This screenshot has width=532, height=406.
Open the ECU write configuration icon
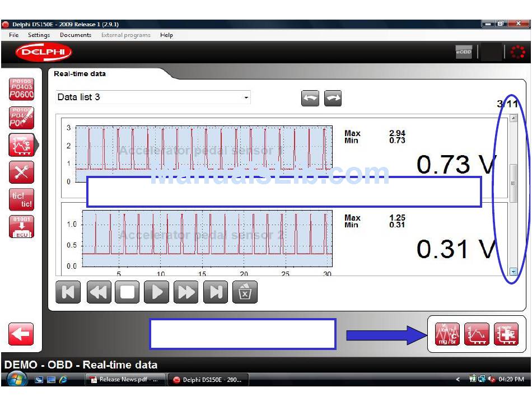coord(21,227)
